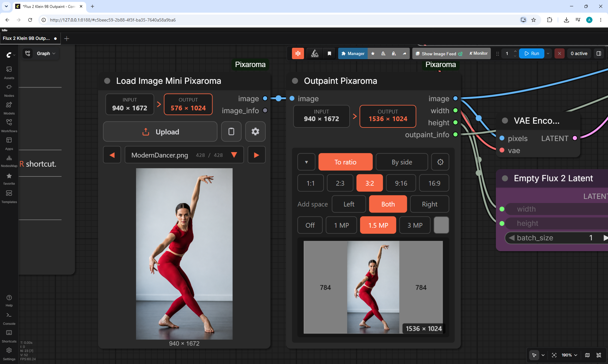Select the 9:16 aspect ratio

tap(401, 183)
